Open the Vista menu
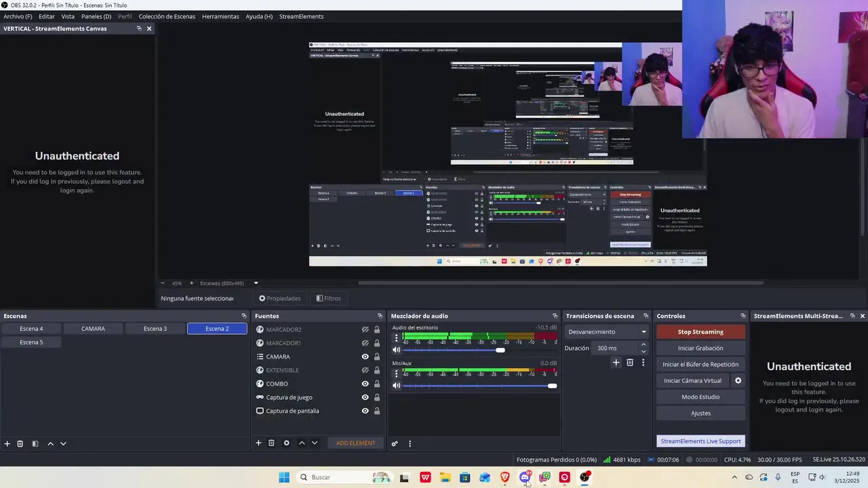 point(68,16)
